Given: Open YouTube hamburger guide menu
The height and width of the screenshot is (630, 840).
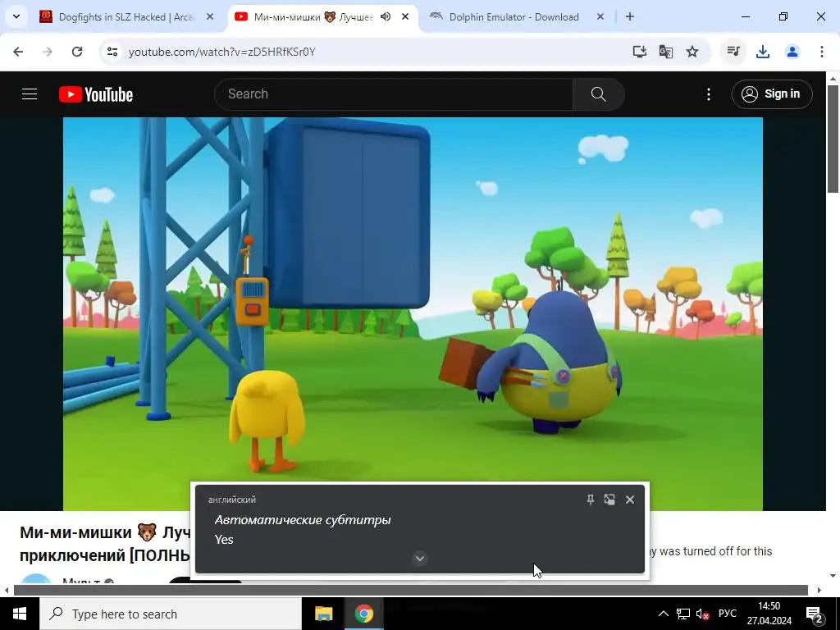Looking at the screenshot, I should pyautogui.click(x=30, y=94).
